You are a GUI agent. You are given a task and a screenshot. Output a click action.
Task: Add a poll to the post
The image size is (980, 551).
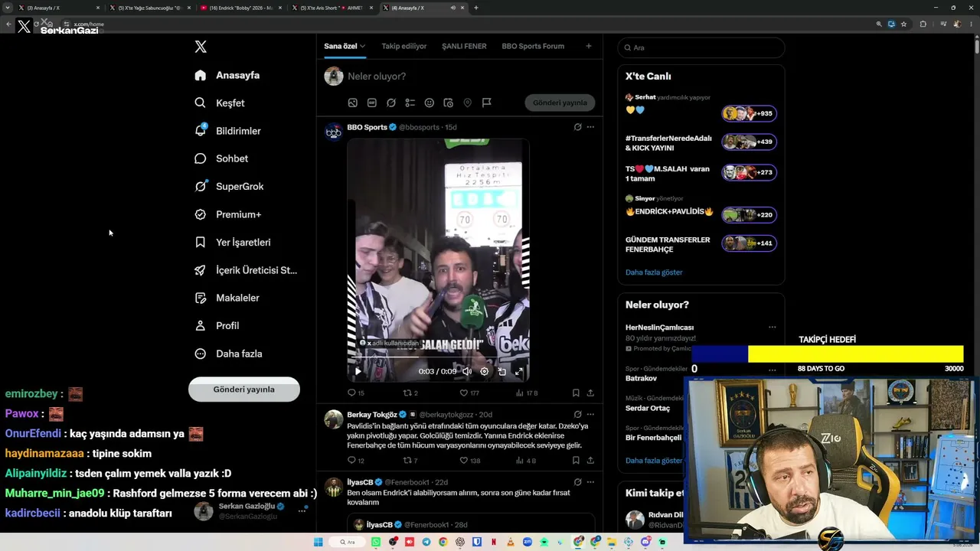click(x=410, y=103)
